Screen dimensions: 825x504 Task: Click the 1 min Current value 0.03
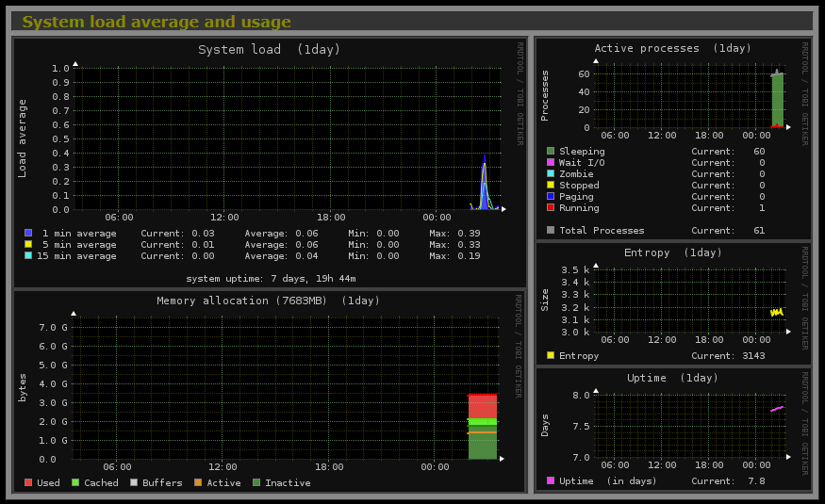(203, 234)
